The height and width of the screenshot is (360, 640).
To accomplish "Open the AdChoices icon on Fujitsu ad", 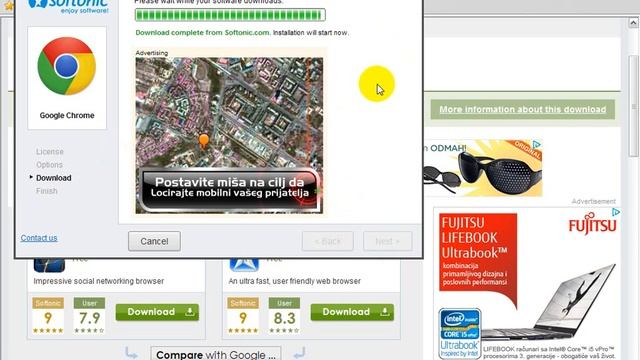I will [616, 212].
